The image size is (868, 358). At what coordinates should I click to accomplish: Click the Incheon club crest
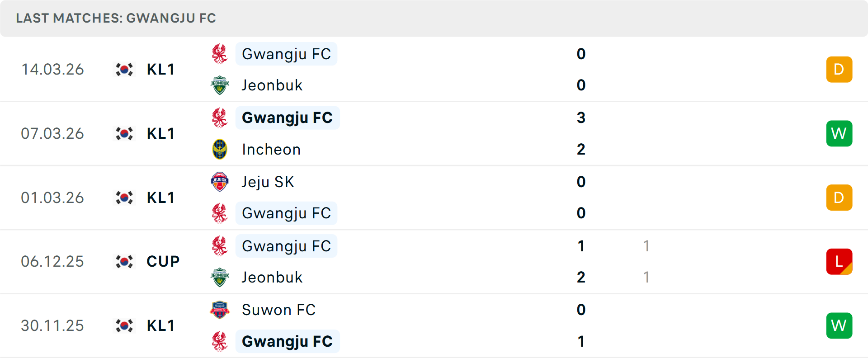[220, 149]
